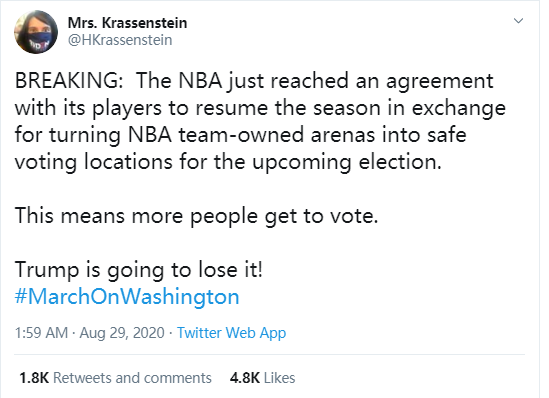Image resolution: width=549 pixels, height=398 pixels.
Task: Open the Retweets and comments label
Action: (x=132, y=378)
